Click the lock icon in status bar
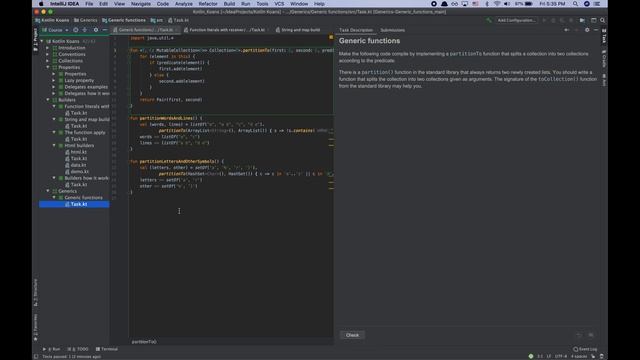This screenshot has height=360, width=640. (593, 356)
